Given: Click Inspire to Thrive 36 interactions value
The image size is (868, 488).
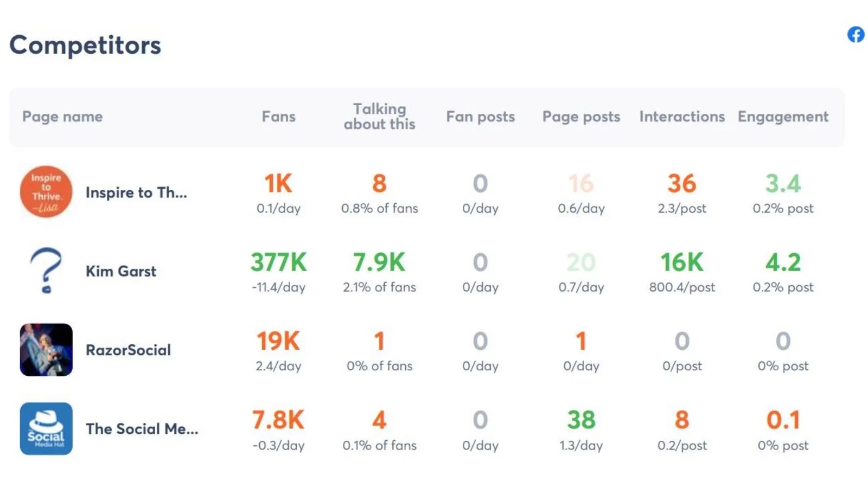Looking at the screenshot, I should click(682, 184).
